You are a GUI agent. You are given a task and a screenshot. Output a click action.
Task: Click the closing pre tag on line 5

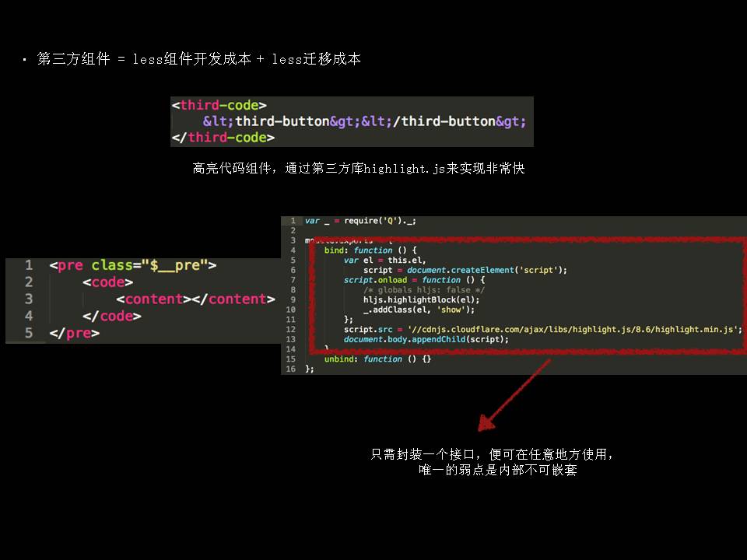click(74, 333)
